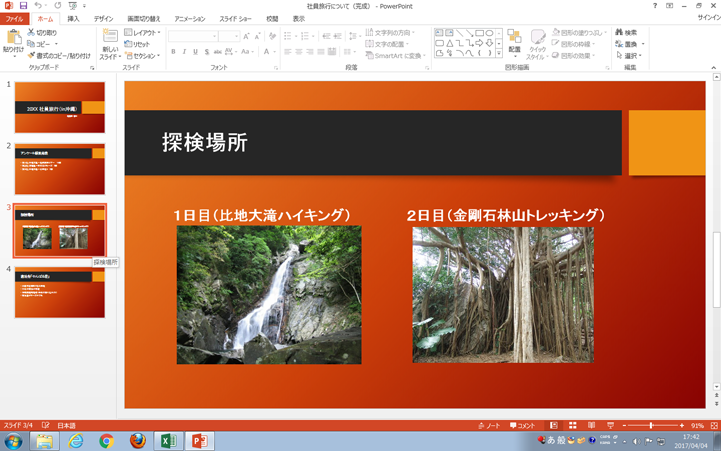Image resolution: width=721 pixels, height=451 pixels.
Task: Click the Redo/Repeat icon
Action: (57, 6)
